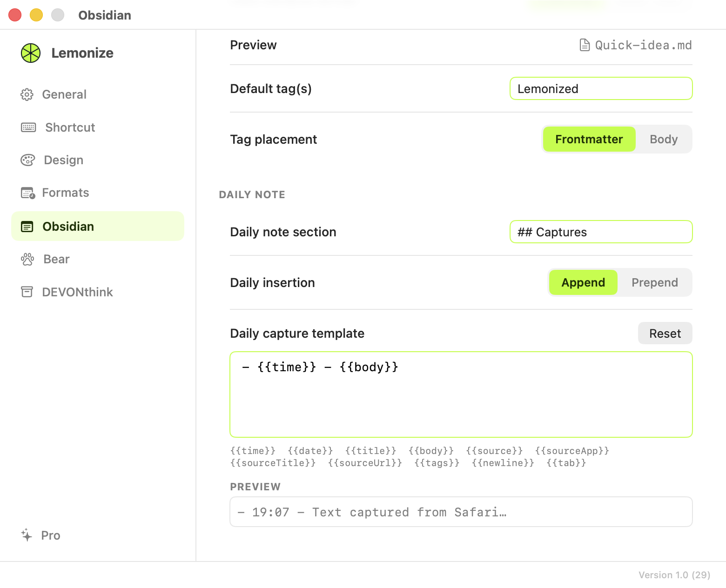The width and height of the screenshot is (726, 588).
Task: Click the Daily insertion label
Action: (272, 282)
